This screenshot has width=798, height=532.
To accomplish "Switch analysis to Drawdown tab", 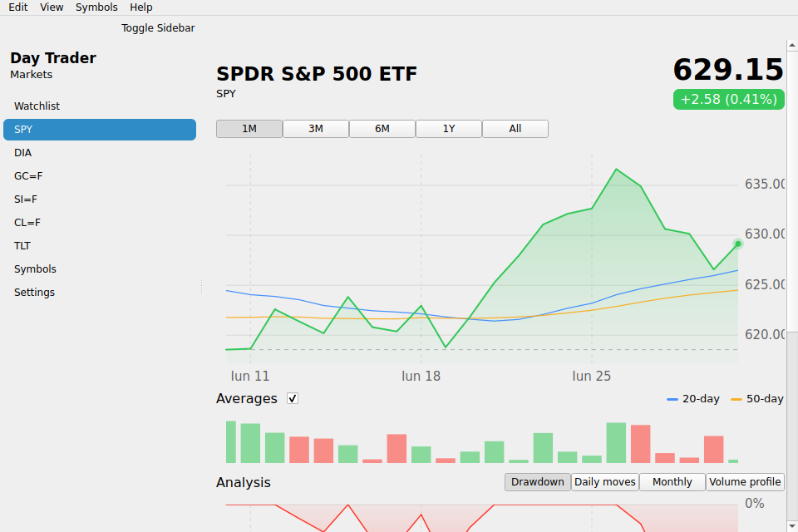I will pos(538,482).
